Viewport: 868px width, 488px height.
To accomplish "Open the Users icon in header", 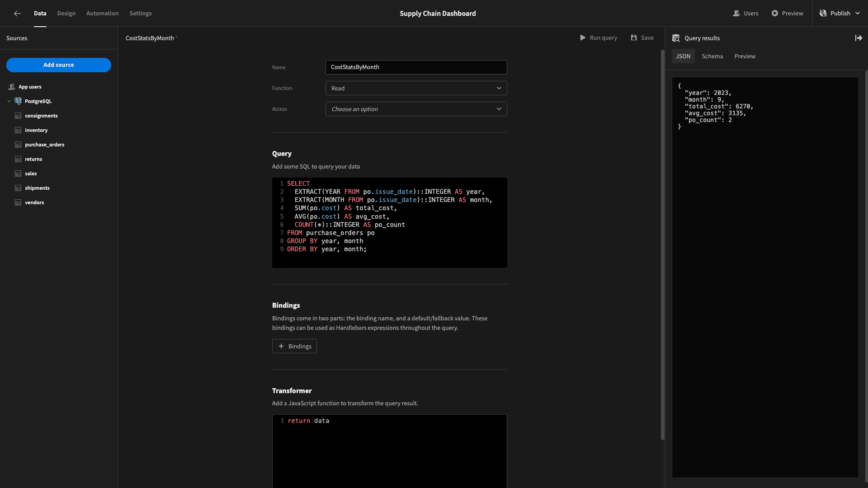I will coord(736,14).
